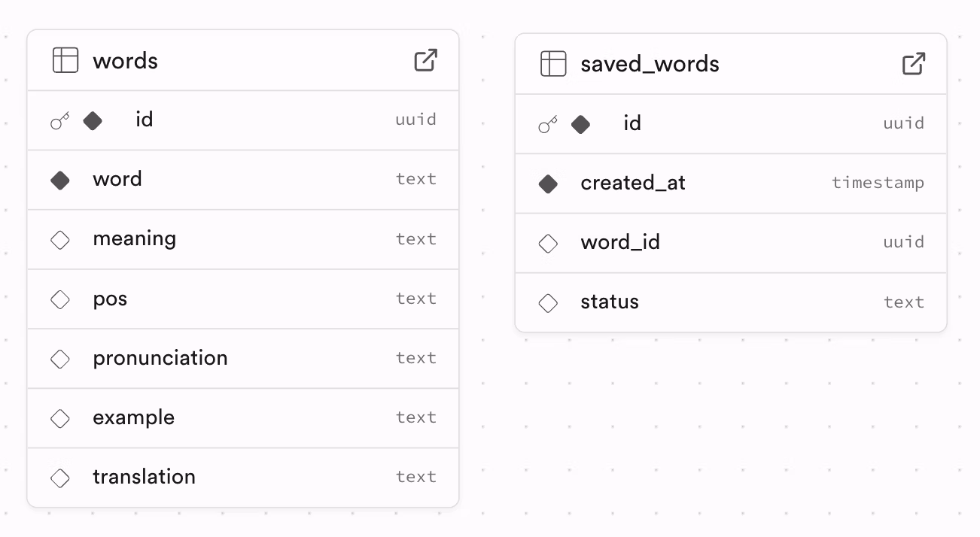Click nullable diamond beside word_id column
Image resolution: width=980 pixels, height=537 pixels.
point(548,243)
